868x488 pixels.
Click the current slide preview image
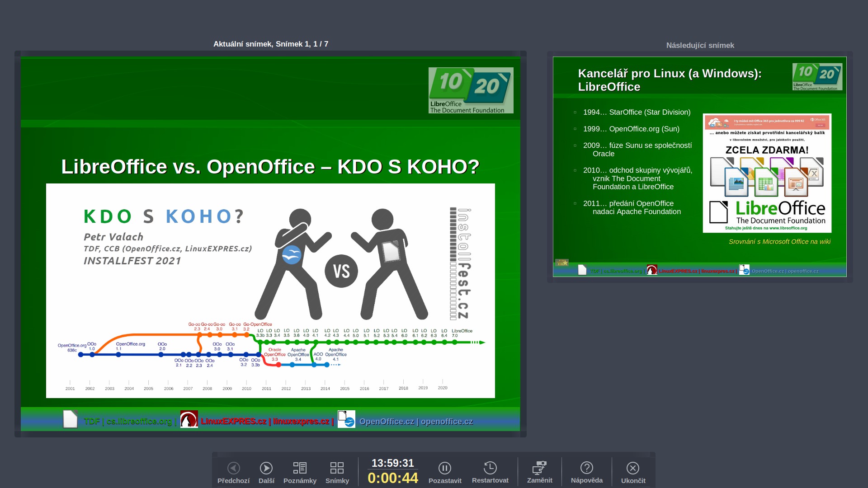(x=270, y=244)
